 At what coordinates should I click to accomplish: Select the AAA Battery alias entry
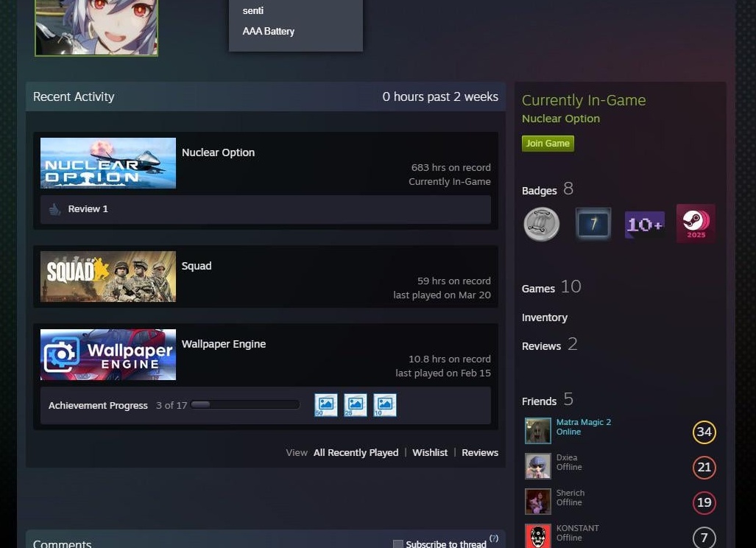point(269,32)
